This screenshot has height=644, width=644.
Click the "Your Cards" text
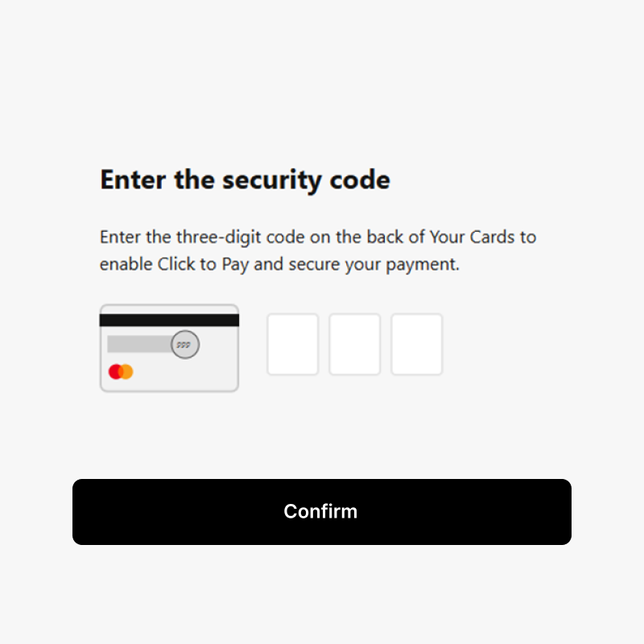(x=470, y=237)
